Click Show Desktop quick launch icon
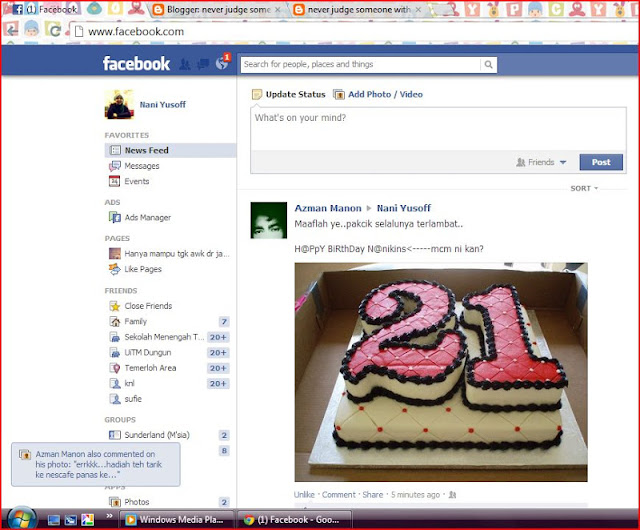 tap(53, 520)
